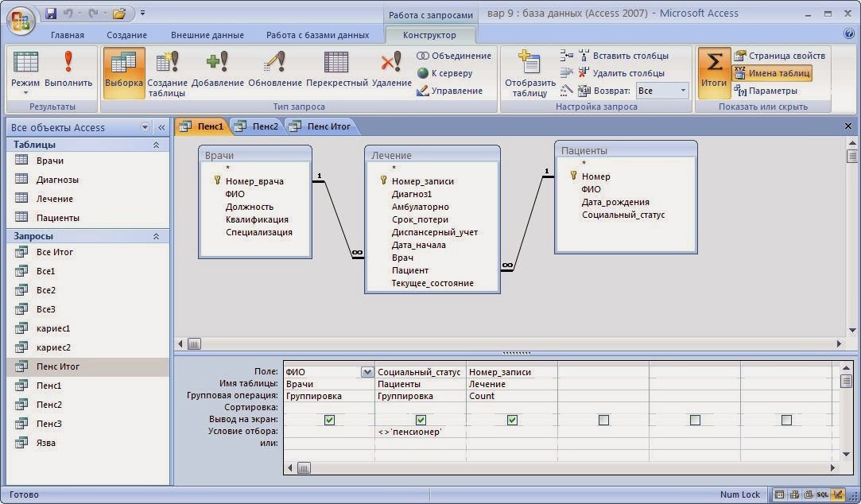This screenshot has height=504, width=861.
Task: Uncheck Вывод на экран for Номер_записи column
Action: tap(512, 420)
